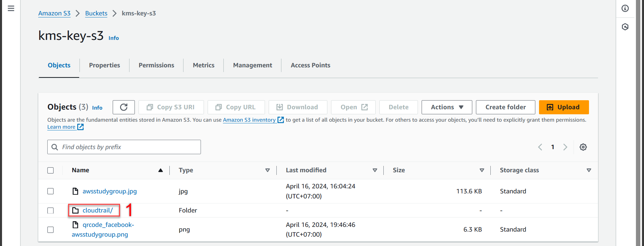Click the cloudtrail folder icon

pos(75,210)
